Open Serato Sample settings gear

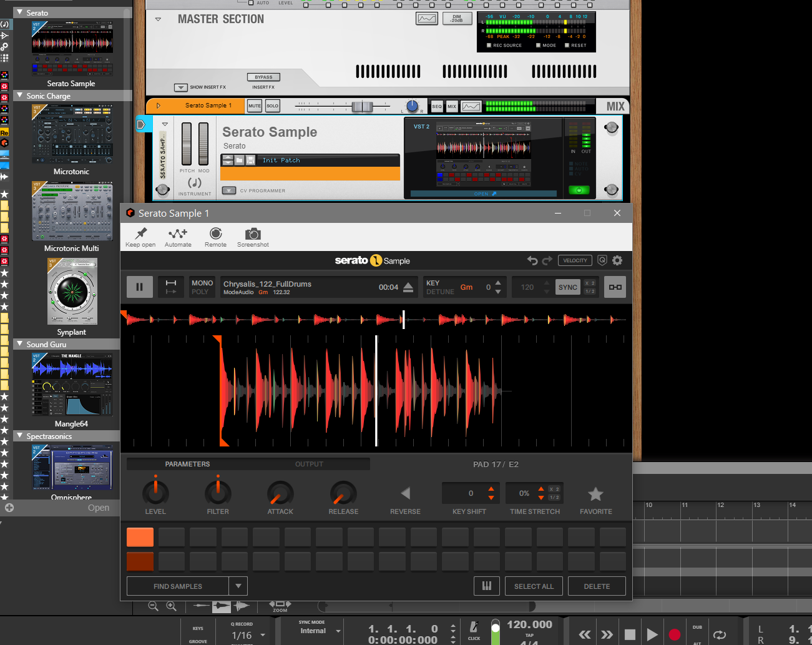(x=617, y=260)
